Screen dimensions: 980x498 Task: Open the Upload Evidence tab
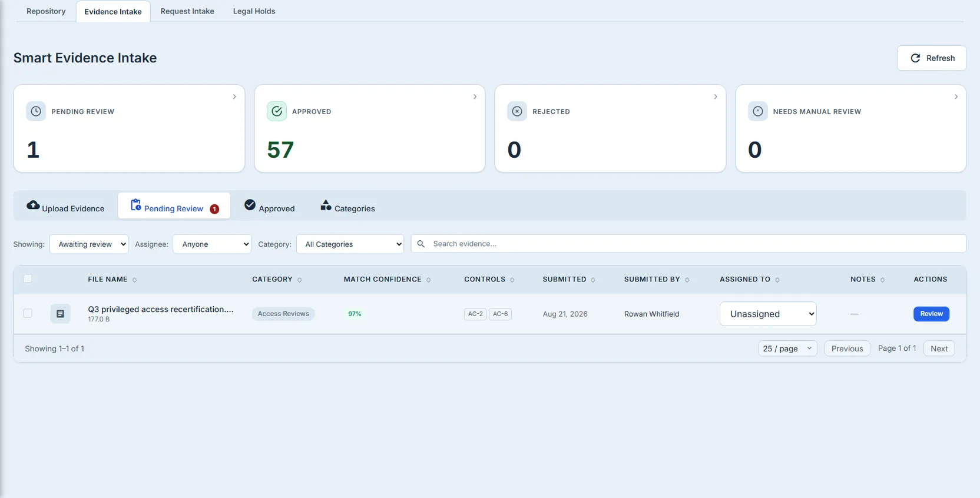click(65, 206)
